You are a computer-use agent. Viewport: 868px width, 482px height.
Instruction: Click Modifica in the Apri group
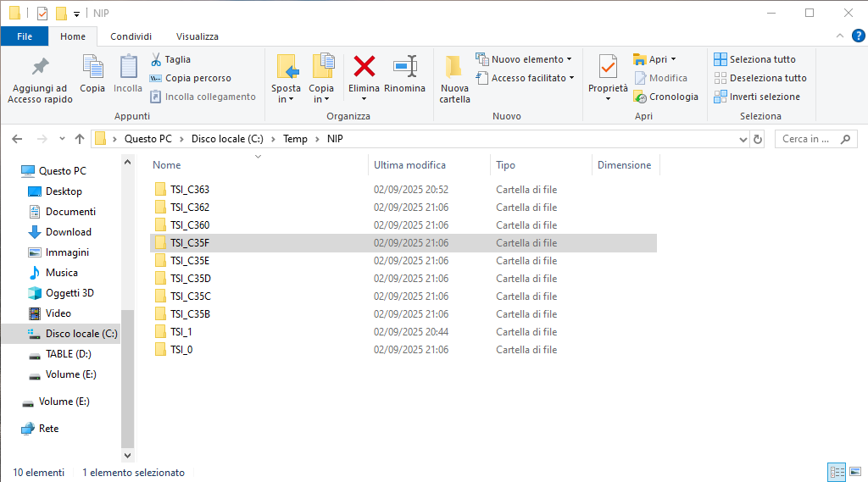(x=660, y=78)
